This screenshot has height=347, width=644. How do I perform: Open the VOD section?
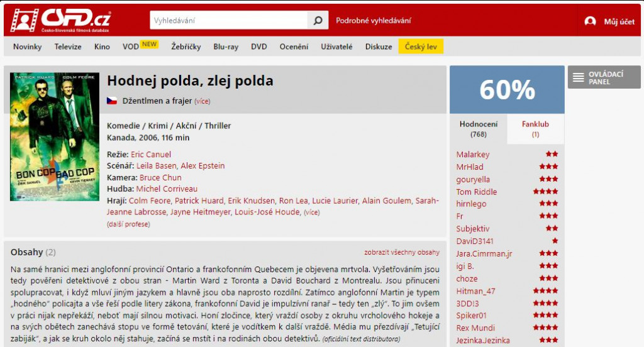[x=131, y=47]
